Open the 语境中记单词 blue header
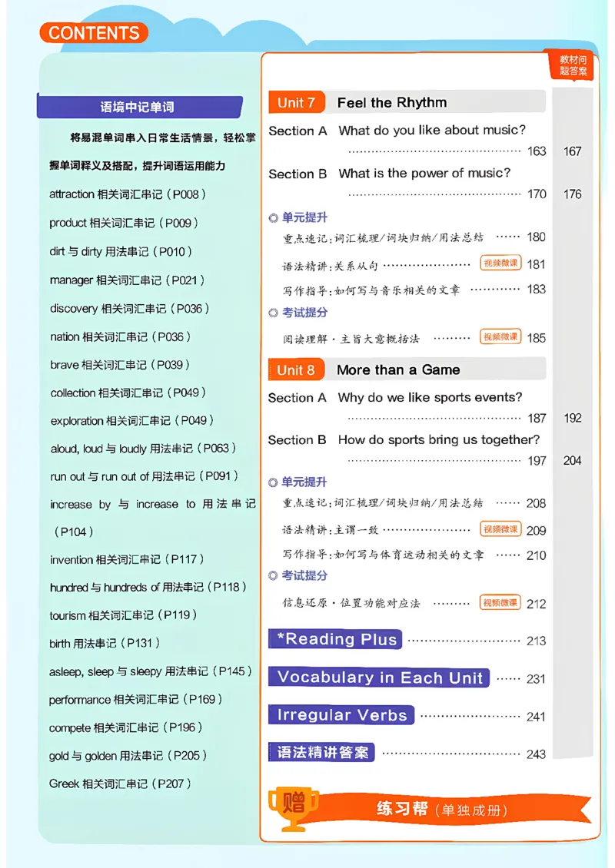 (140, 107)
